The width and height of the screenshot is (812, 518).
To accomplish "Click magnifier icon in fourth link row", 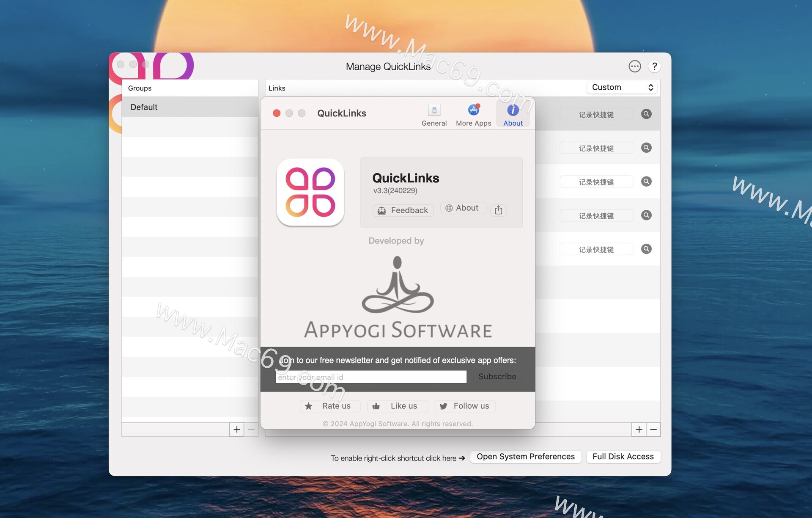I will click(646, 215).
